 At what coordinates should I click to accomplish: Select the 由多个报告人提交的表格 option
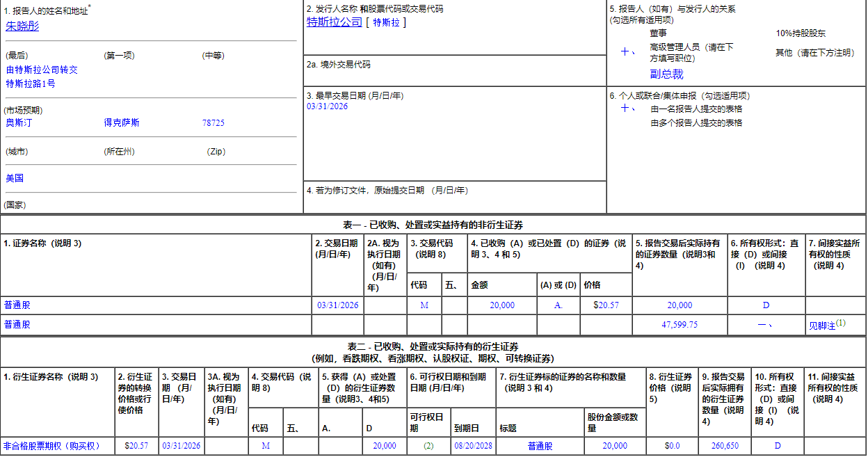tap(696, 123)
